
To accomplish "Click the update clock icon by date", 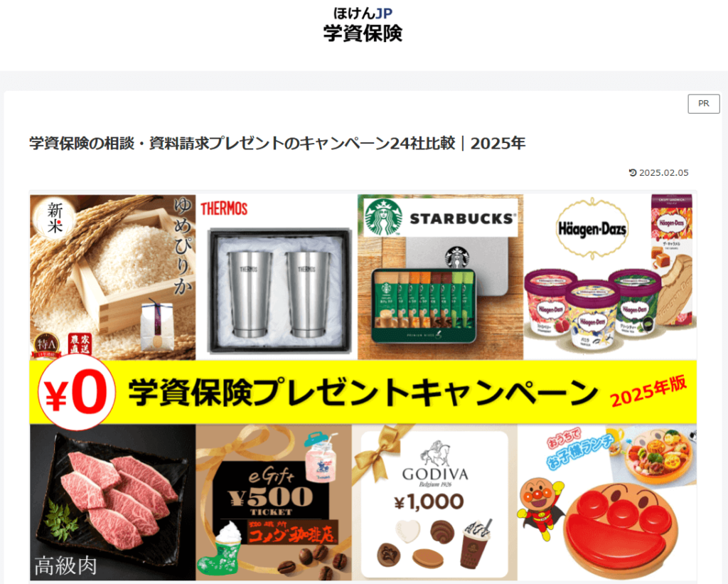I will point(632,173).
